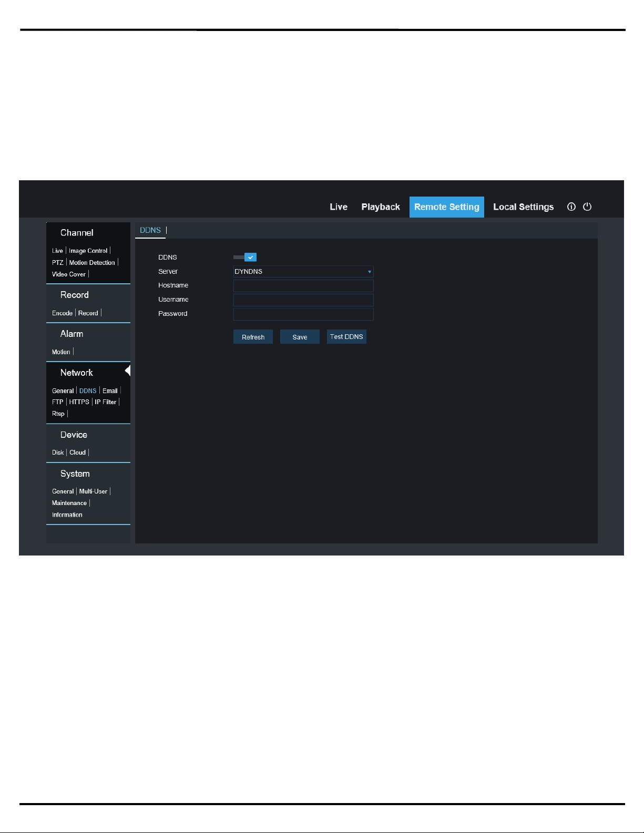This screenshot has height=833, width=644.
Task: Open PTZ settings link
Action: tap(57, 263)
